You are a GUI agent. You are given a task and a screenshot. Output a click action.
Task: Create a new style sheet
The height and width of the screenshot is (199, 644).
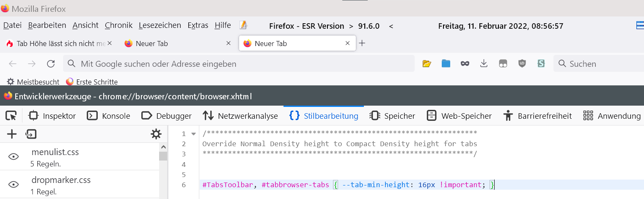(12, 134)
